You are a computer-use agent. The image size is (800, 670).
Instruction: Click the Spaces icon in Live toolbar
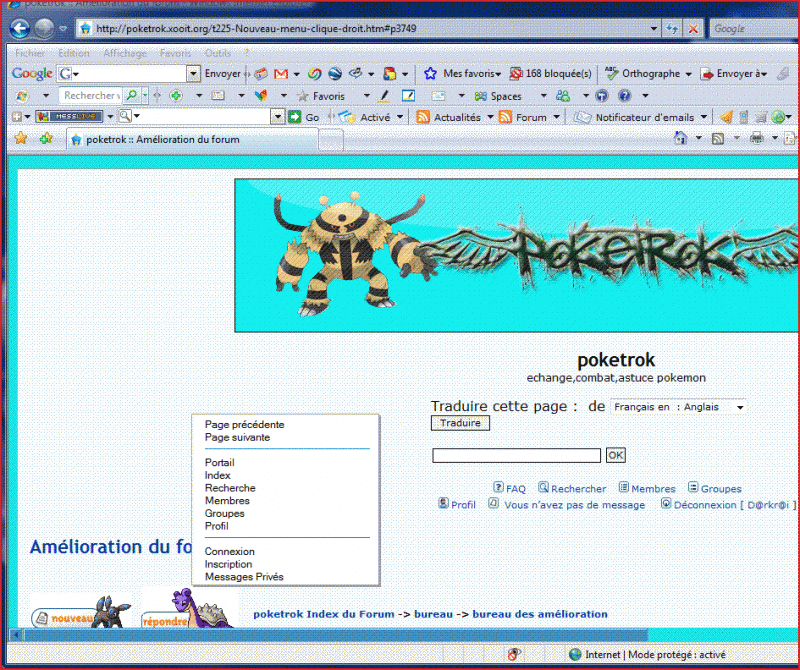pos(480,96)
